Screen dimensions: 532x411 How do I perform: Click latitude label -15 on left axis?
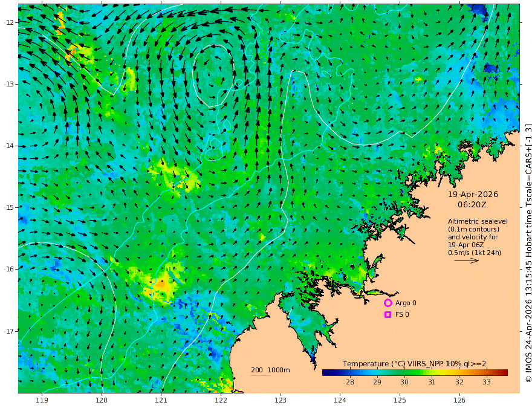(x=9, y=207)
